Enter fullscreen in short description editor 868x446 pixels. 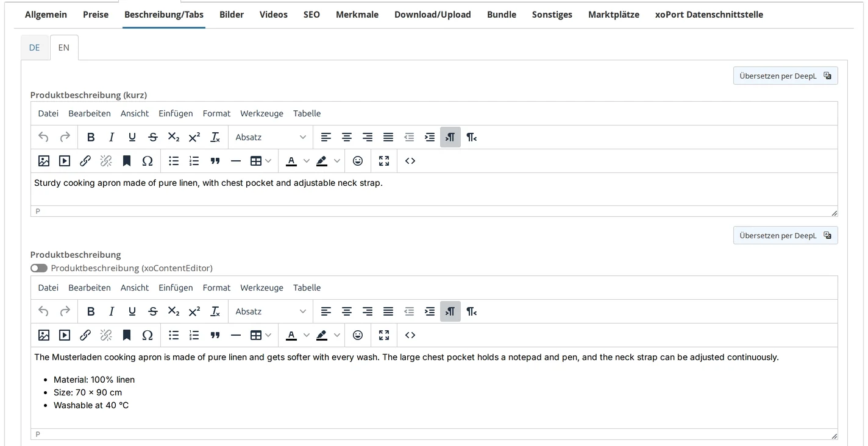coord(384,161)
